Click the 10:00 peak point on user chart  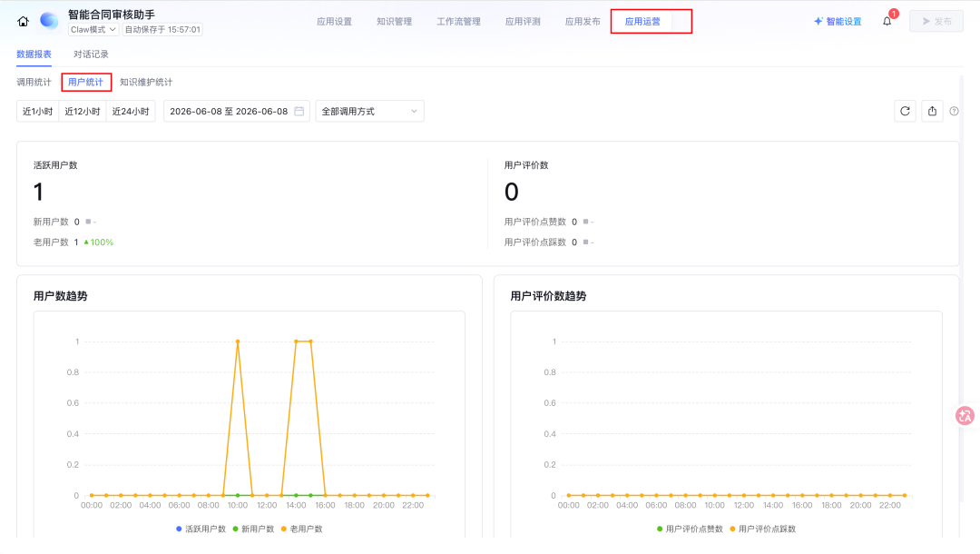coord(238,341)
